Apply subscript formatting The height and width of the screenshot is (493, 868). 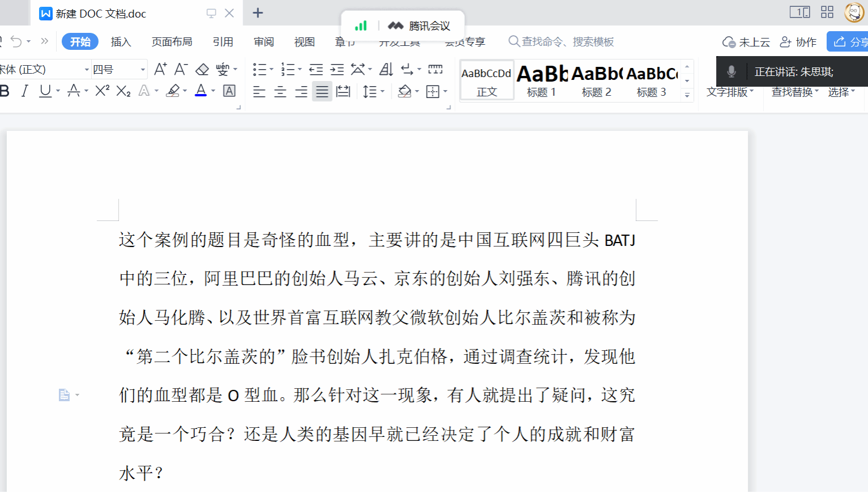pos(124,91)
